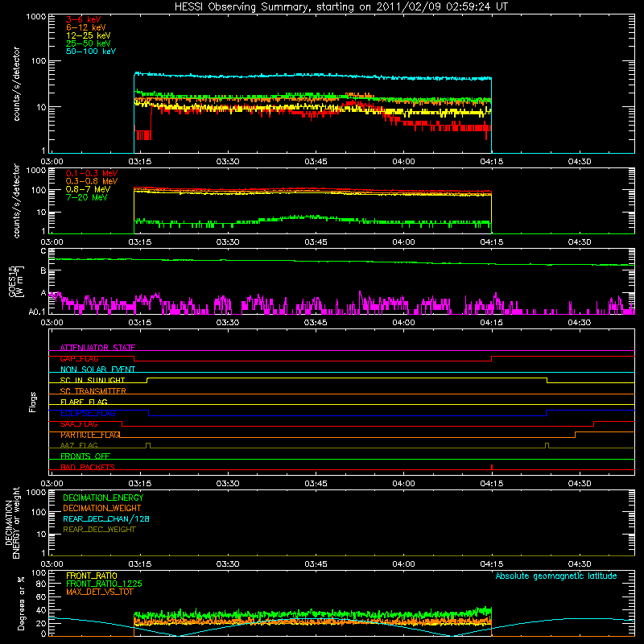Screen dimensions: 644x644
Task: Click the GOES15 axis label
Action: point(15,282)
